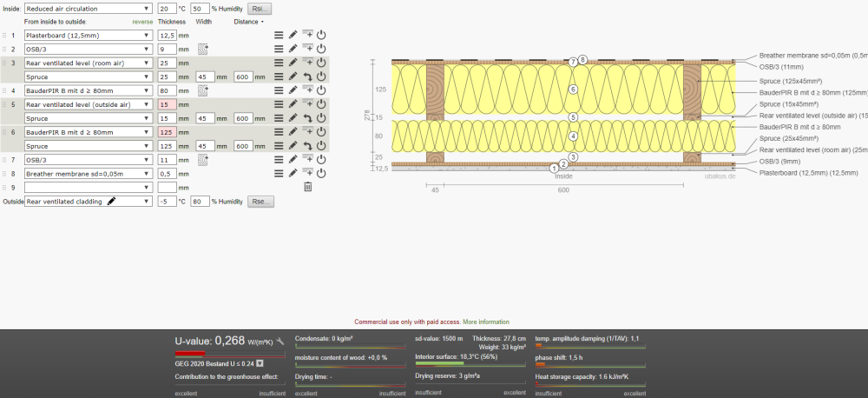This screenshot has width=868, height=398.
Task: Open Rear ventilated level (outside air) dropdown
Action: point(88,104)
